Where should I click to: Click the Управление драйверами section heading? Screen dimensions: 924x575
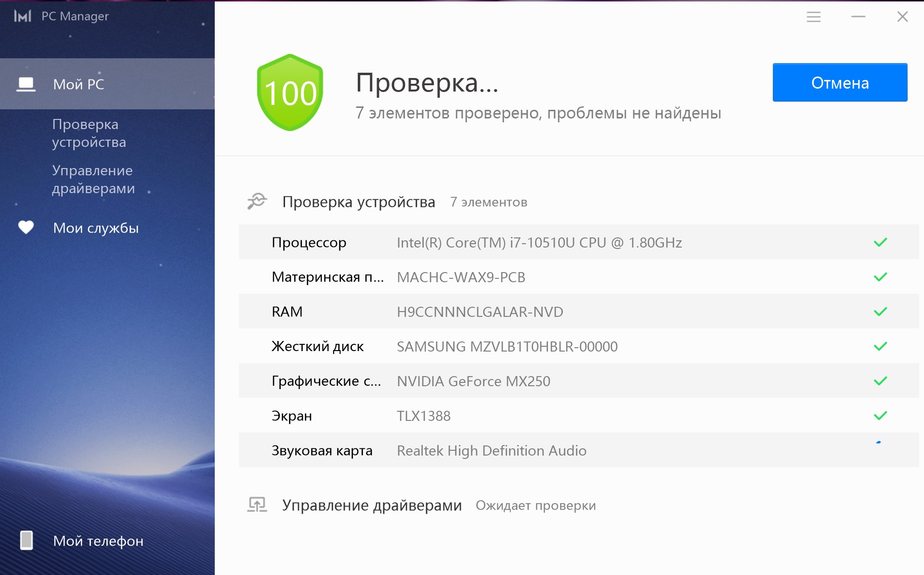coord(372,505)
